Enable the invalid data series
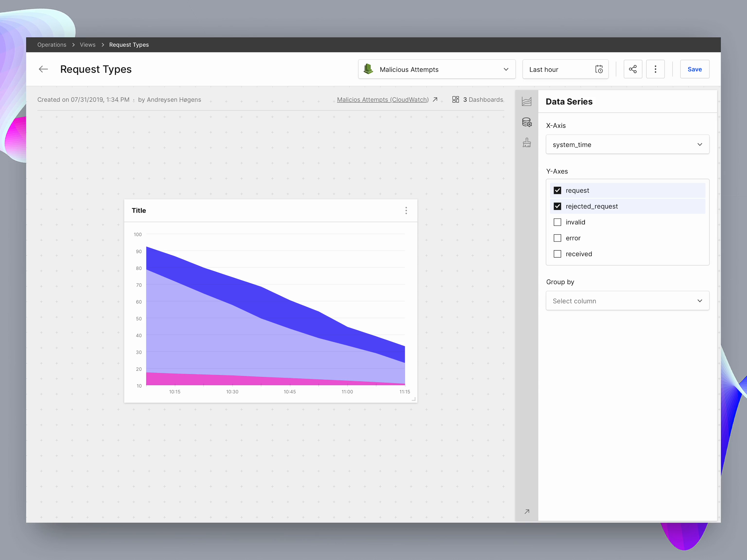747x560 pixels. pyautogui.click(x=557, y=222)
